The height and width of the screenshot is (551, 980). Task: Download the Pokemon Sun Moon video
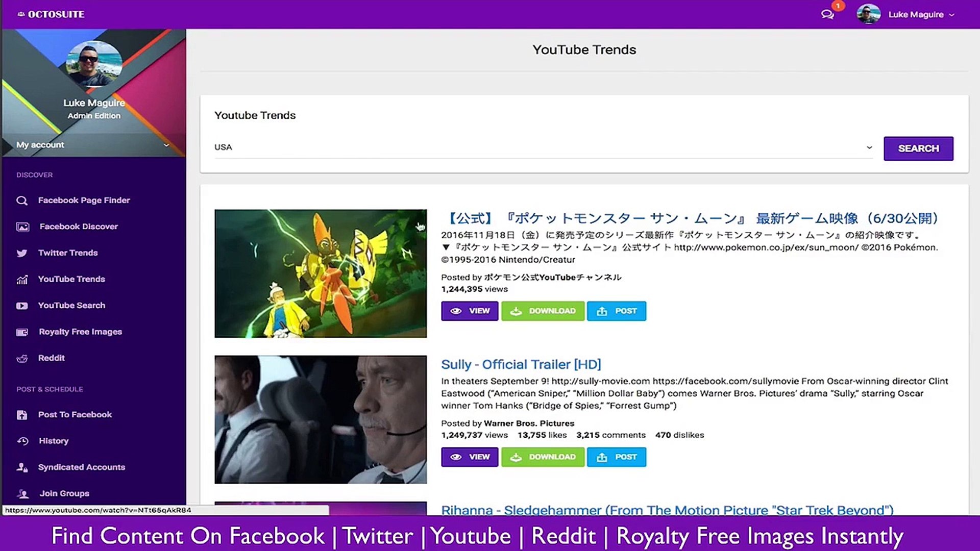click(x=543, y=311)
